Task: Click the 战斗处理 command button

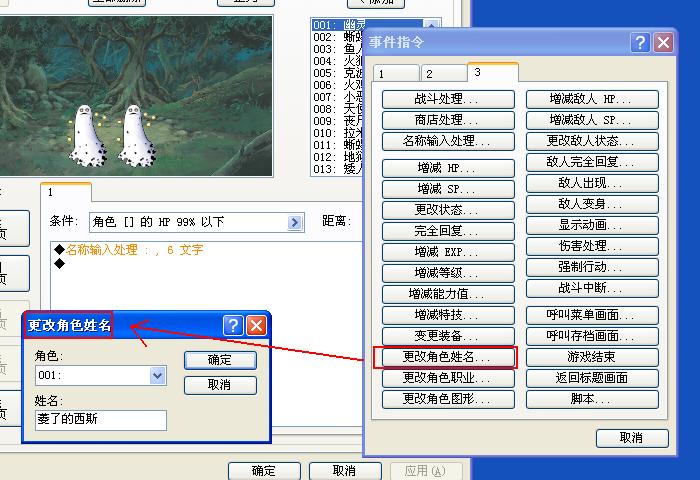Action: [x=448, y=99]
